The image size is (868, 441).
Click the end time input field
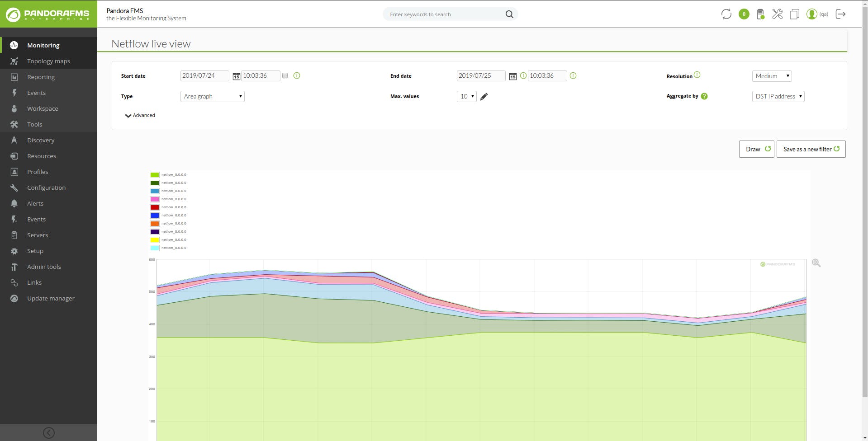point(547,76)
